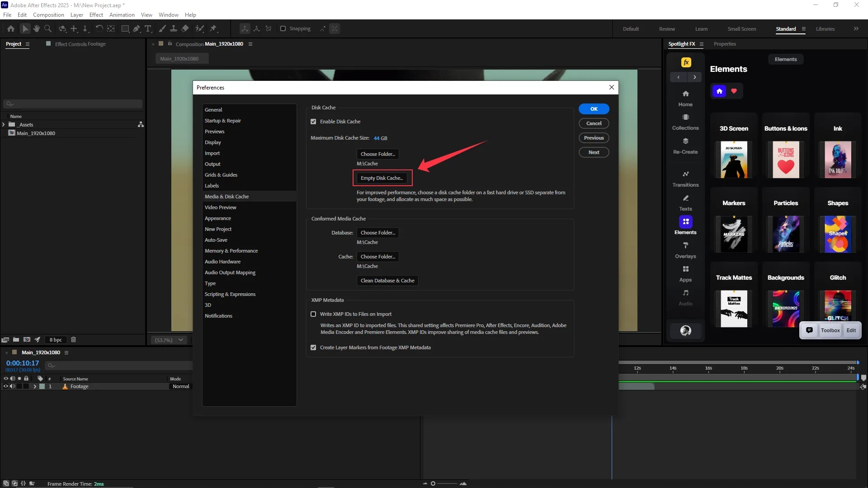Mute the Footage layer's audio speaker toggle
Screen dimensions: 868x488
[x=13, y=386]
